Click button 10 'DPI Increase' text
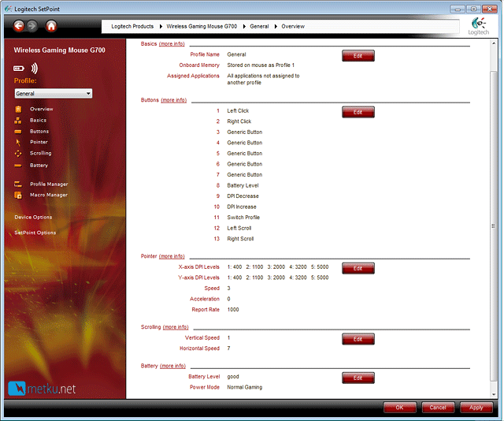This screenshot has width=504, height=421. pyautogui.click(x=242, y=207)
